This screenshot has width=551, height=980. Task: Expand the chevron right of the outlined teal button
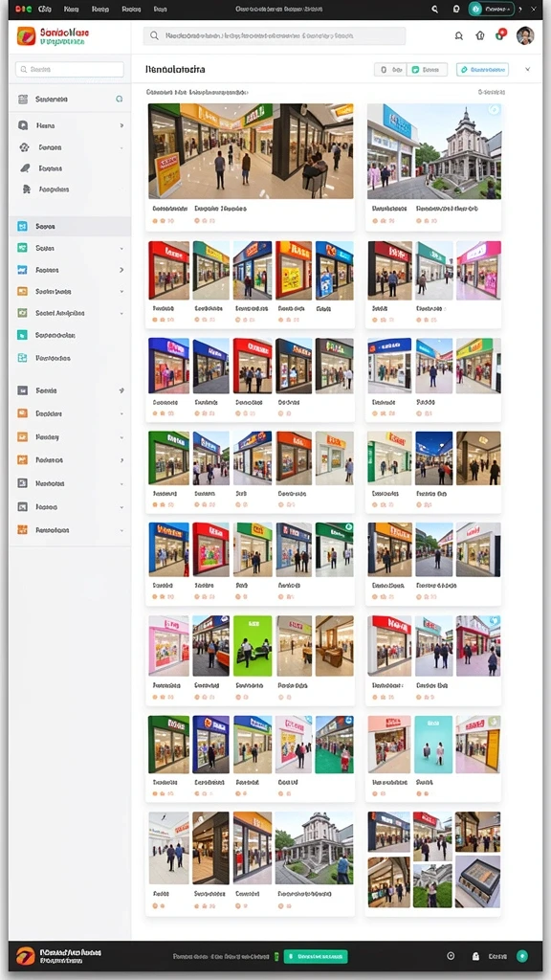click(x=528, y=69)
